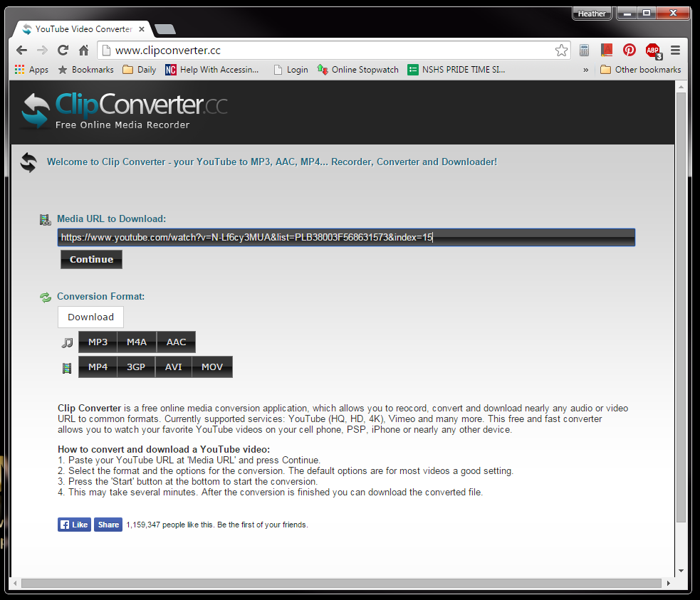
Task: Open the browser home page icon
Action: click(83, 51)
